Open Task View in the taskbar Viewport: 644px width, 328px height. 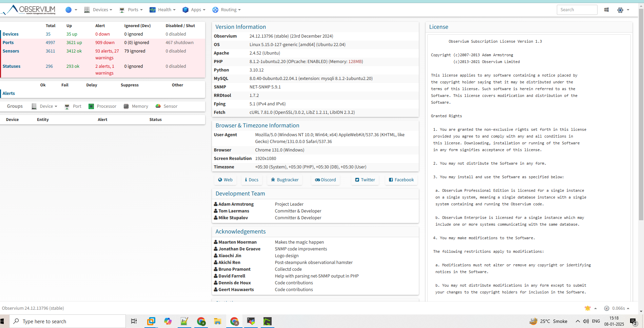click(x=134, y=321)
